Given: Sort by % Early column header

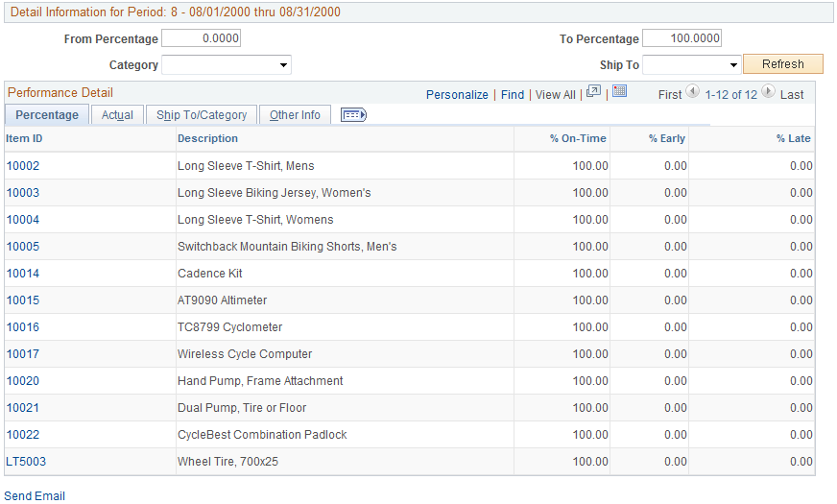Looking at the screenshot, I should point(667,139).
